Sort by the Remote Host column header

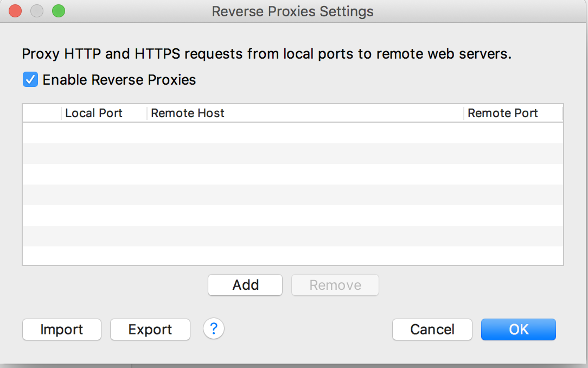point(188,113)
